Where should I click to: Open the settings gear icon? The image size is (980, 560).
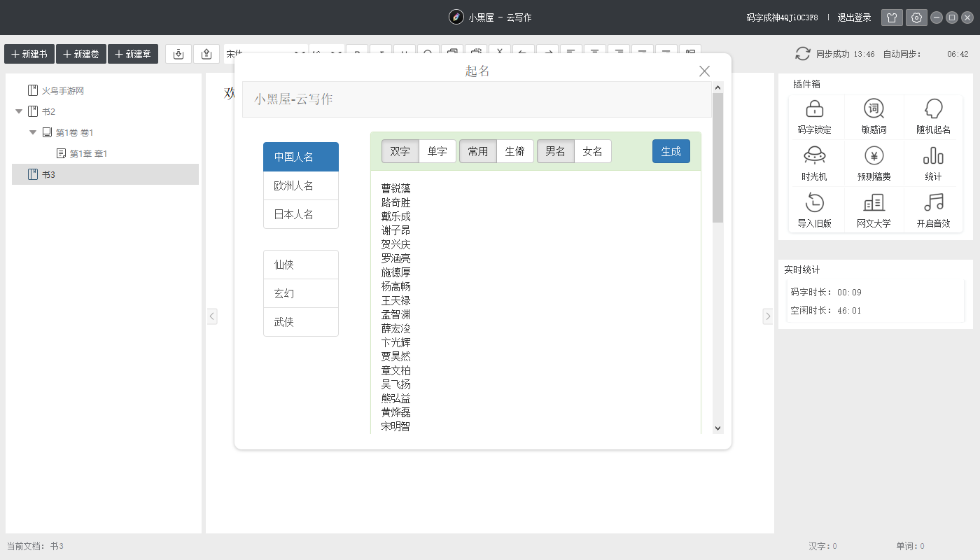click(916, 17)
